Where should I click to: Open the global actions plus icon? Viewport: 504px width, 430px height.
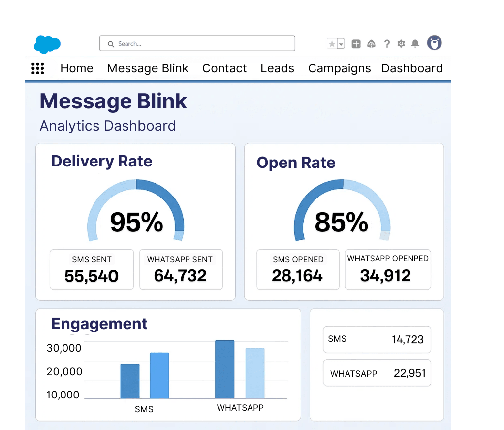(356, 44)
